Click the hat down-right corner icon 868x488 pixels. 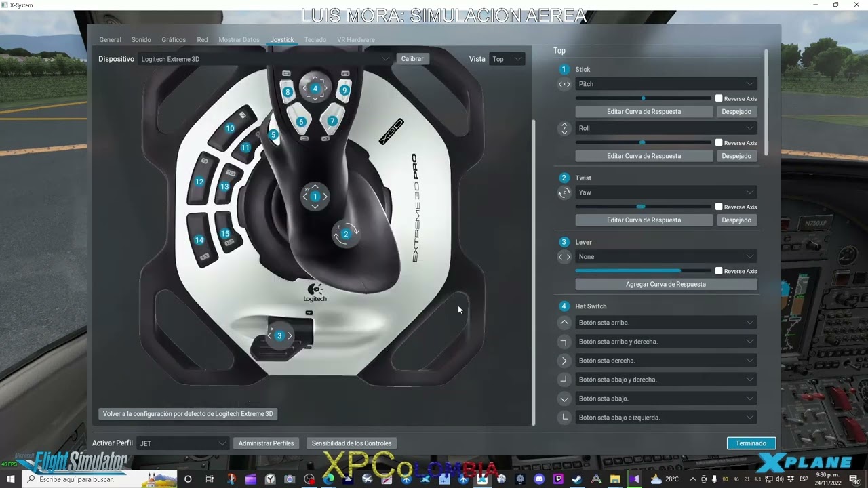pos(564,380)
